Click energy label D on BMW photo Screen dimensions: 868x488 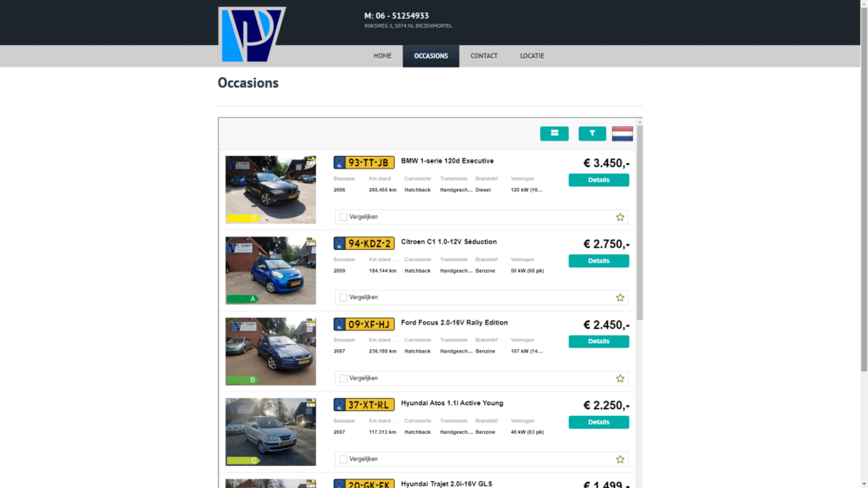click(x=242, y=218)
